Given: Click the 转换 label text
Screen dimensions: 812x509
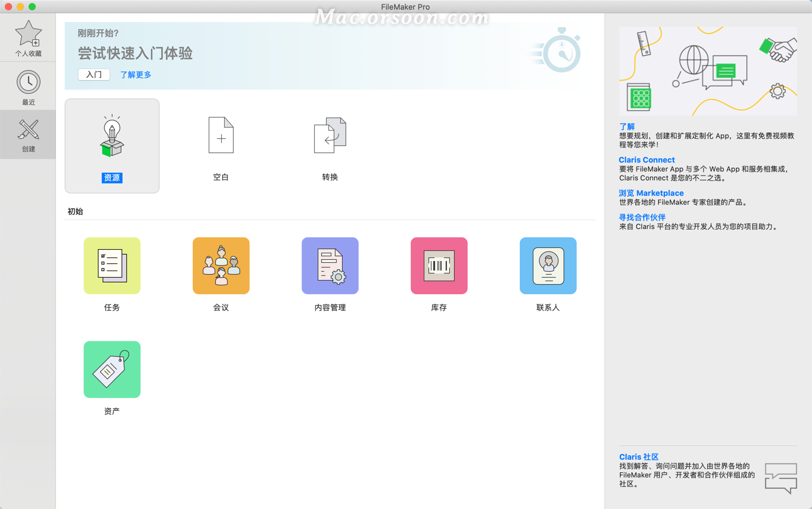Looking at the screenshot, I should (x=330, y=177).
